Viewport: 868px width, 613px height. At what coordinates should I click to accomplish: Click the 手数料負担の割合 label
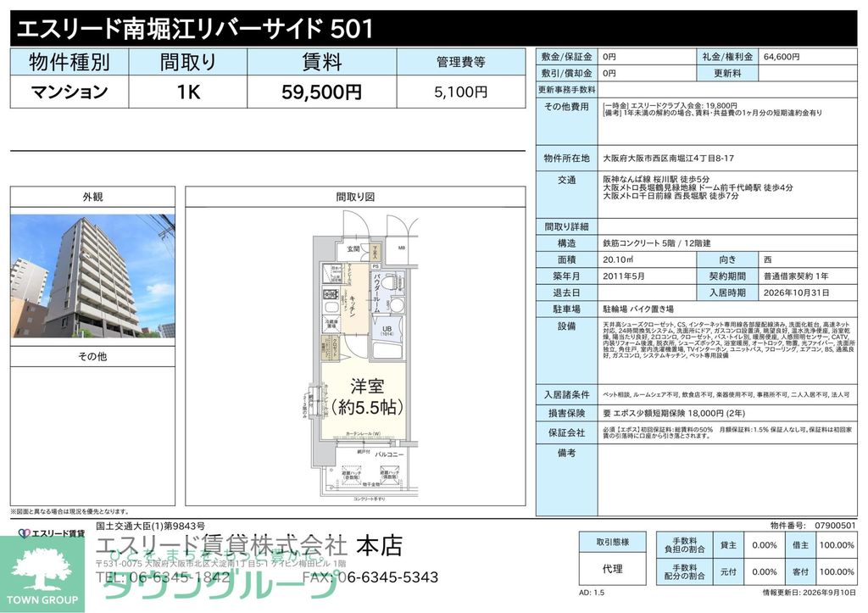(685, 545)
